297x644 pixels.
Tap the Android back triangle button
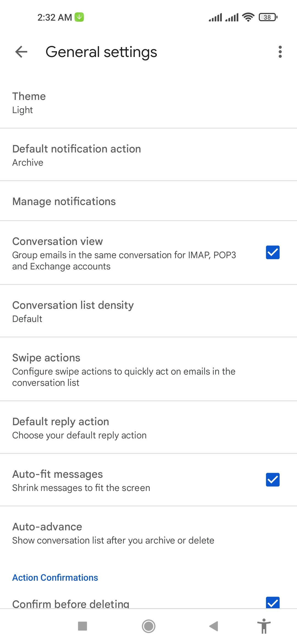pos(214,626)
